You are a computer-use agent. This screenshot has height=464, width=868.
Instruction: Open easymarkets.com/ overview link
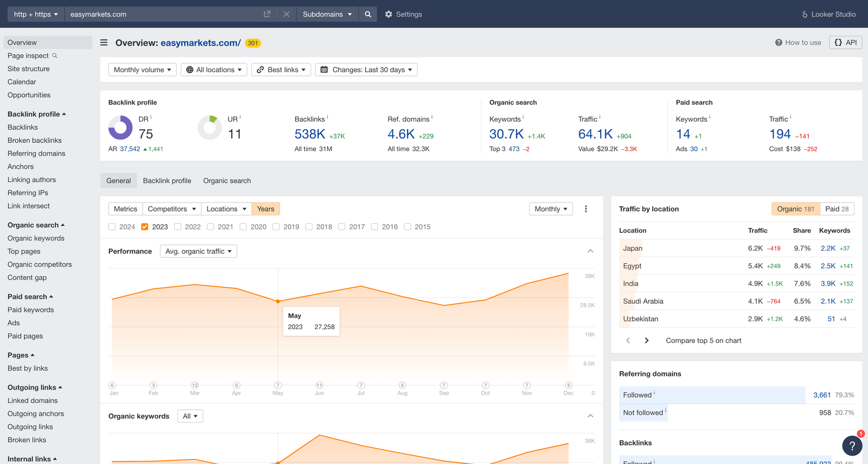[201, 43]
